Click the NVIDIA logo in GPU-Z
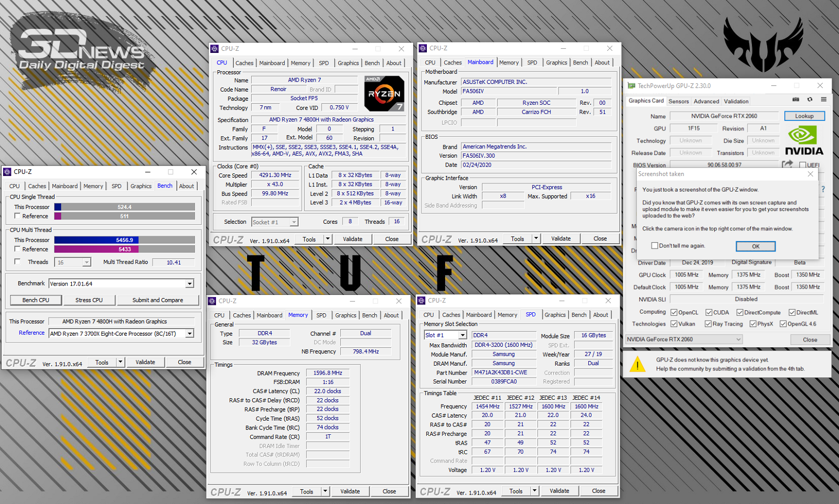This screenshot has height=504, width=839. tap(804, 140)
